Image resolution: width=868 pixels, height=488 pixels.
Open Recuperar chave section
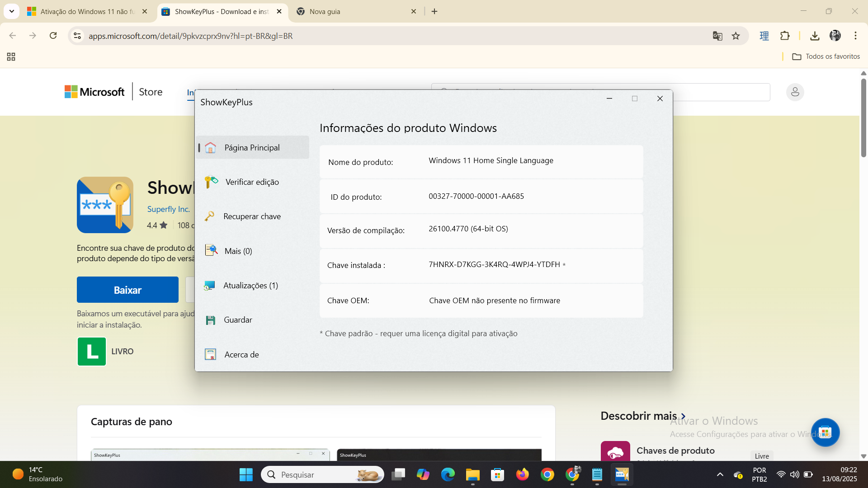click(x=253, y=216)
